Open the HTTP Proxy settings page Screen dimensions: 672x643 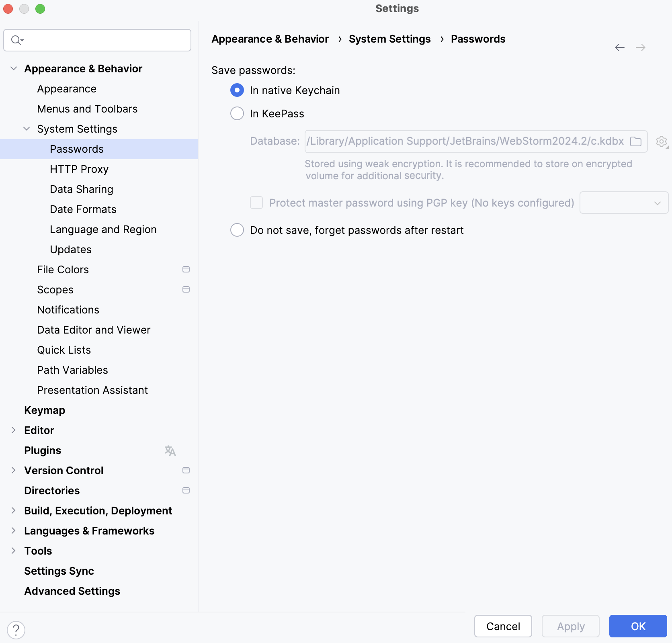[79, 169]
